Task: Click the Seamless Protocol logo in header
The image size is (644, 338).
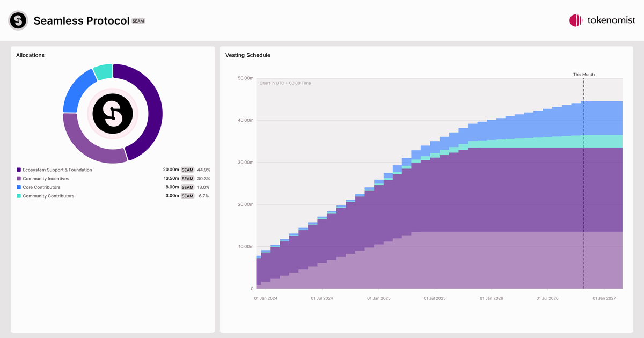Action: point(18,20)
